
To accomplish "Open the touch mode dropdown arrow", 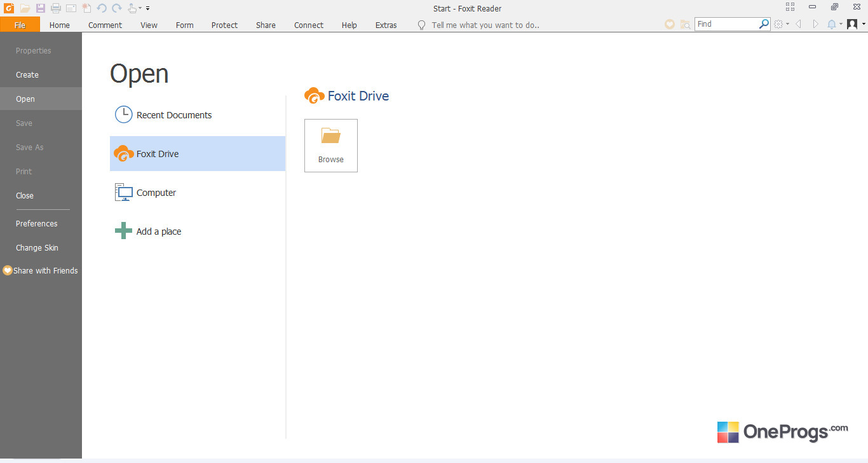I will [x=140, y=8].
